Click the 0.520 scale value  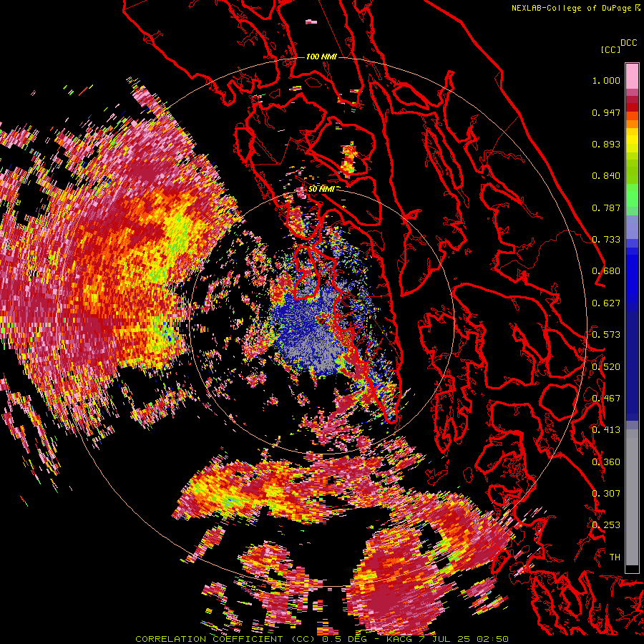[x=606, y=366]
